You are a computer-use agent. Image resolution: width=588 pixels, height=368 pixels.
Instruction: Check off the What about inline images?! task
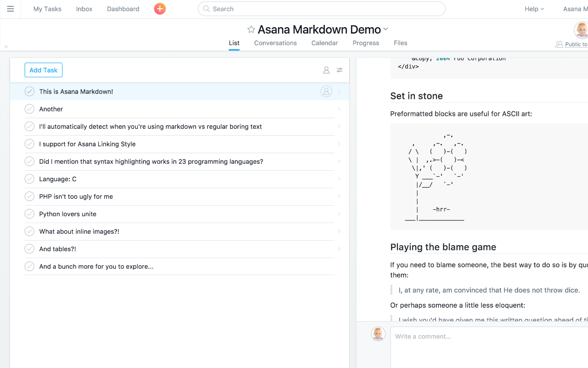[x=29, y=231]
